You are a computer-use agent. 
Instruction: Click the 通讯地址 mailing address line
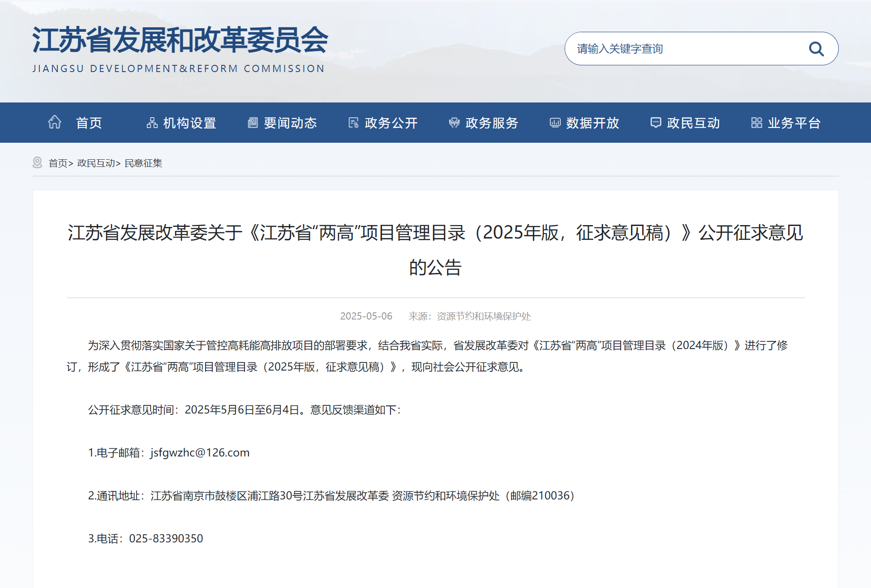pyautogui.click(x=331, y=495)
